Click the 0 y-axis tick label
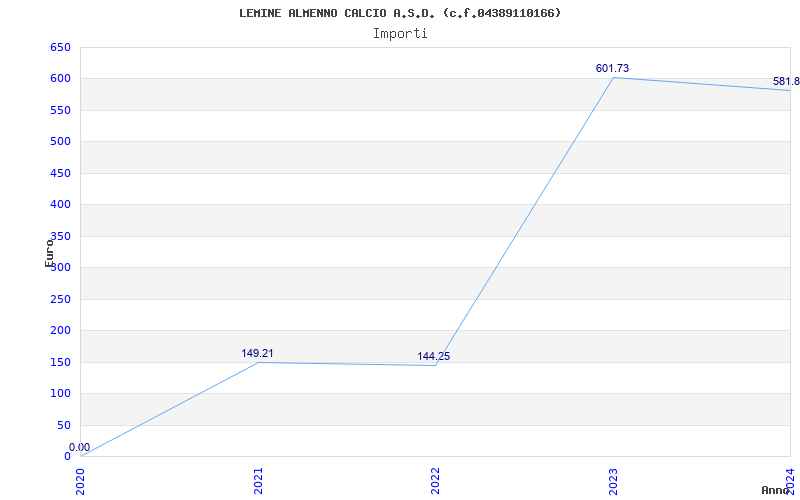This screenshot has width=800, height=500. click(67, 456)
